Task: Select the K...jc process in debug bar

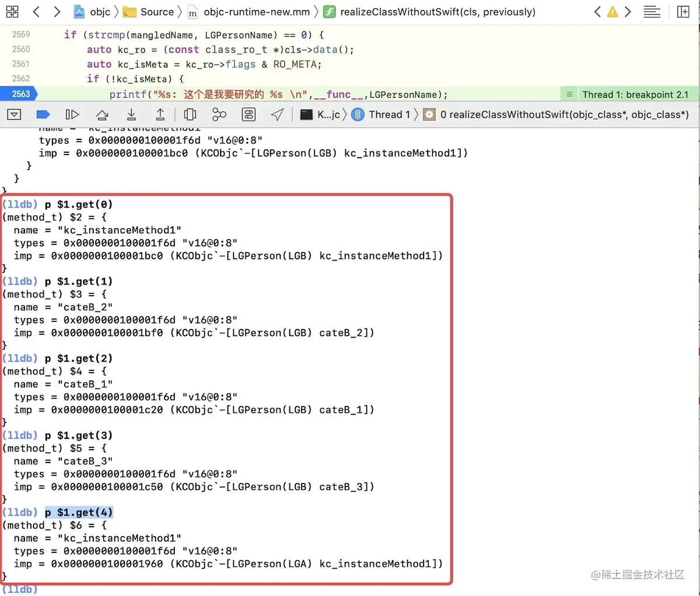Action: point(320,115)
